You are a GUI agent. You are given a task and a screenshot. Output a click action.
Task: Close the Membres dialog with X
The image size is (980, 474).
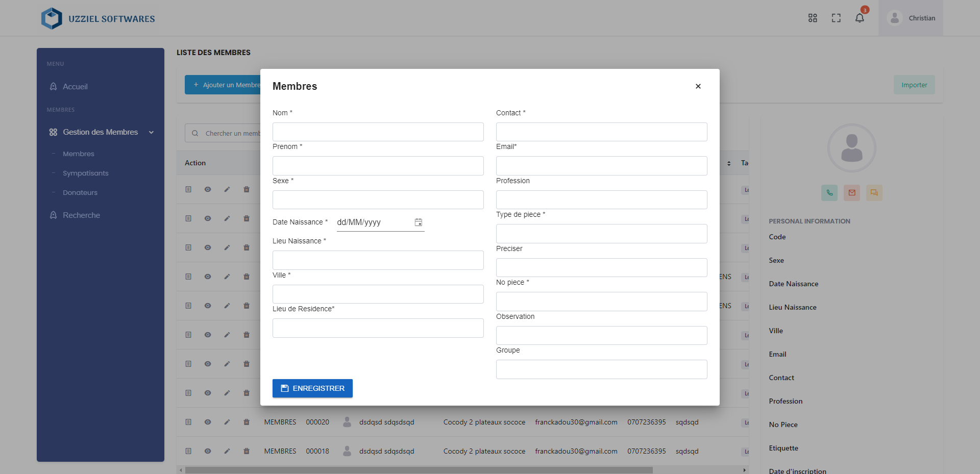tap(698, 86)
